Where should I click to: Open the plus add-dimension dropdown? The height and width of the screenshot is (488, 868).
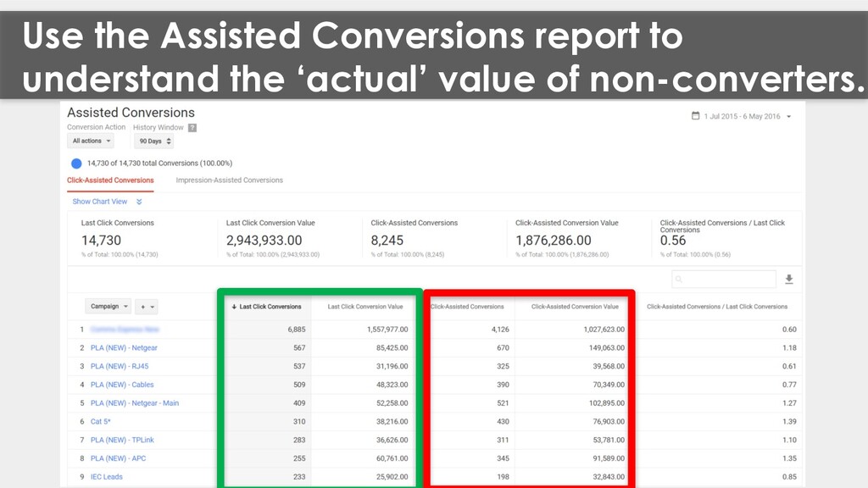click(146, 307)
